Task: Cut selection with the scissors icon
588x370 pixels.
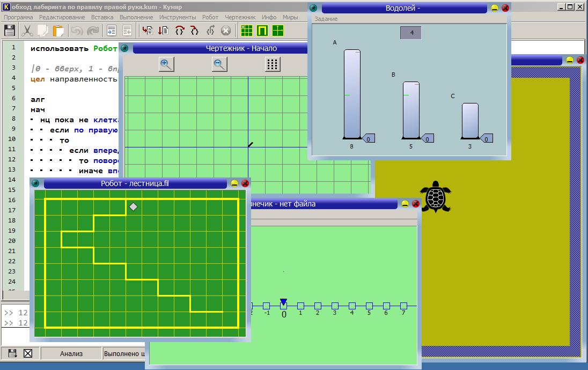Action: pyautogui.click(x=27, y=31)
